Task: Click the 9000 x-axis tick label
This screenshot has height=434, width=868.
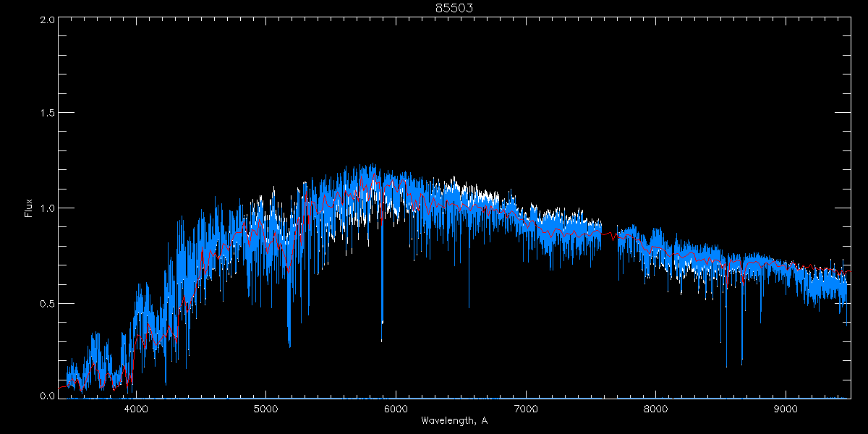Action: click(x=786, y=408)
